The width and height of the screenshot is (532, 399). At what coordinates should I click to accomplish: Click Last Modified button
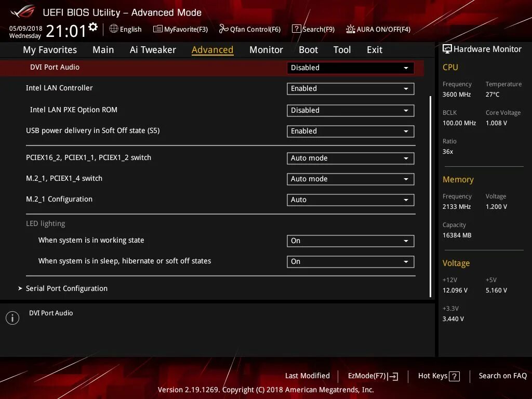tap(308, 376)
